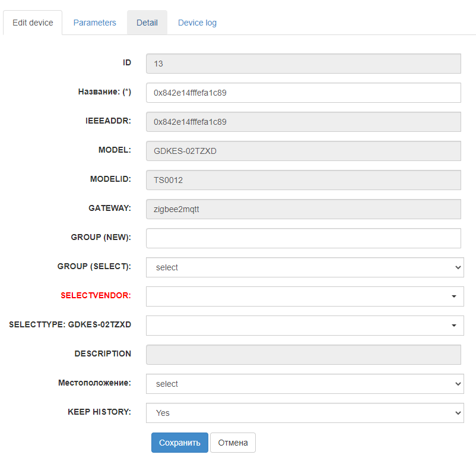Screen dimensions: 476x464
Task: Expand the Местоположение dropdown
Action: 305,384
